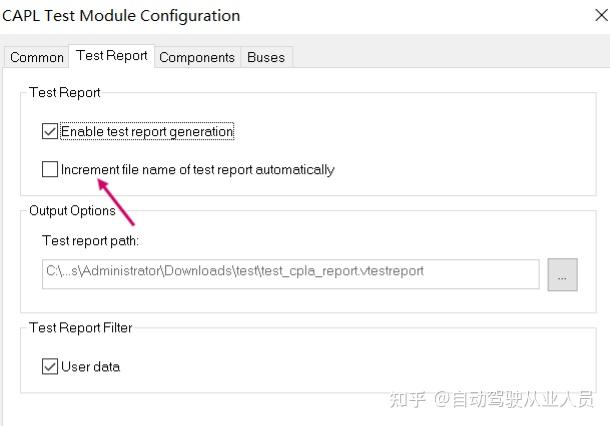This screenshot has width=610, height=426.
Task: Click the CAPL Test Module Configuration title
Action: [x=121, y=16]
